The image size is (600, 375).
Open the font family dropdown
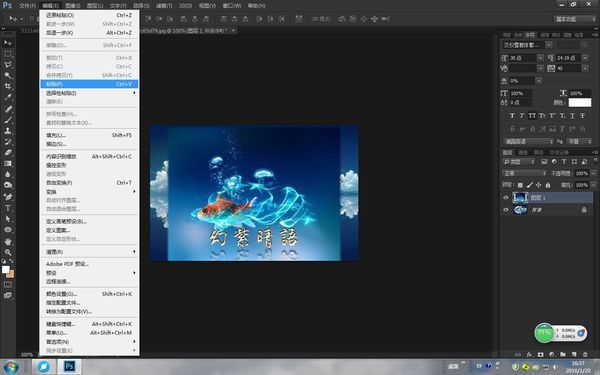pos(549,45)
